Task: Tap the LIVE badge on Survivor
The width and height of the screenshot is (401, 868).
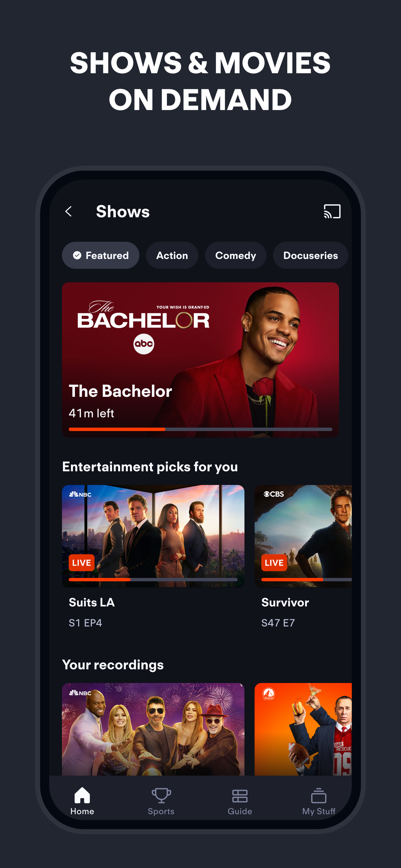Action: pos(274,563)
